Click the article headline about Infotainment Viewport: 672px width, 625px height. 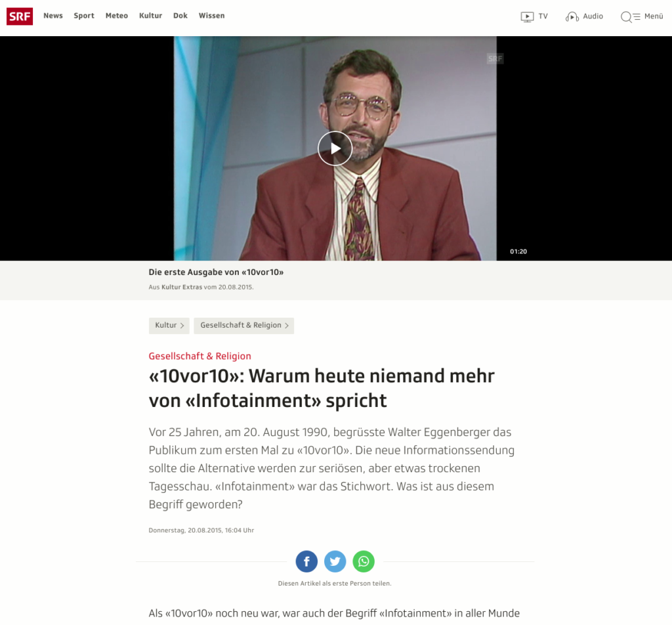tap(322, 388)
